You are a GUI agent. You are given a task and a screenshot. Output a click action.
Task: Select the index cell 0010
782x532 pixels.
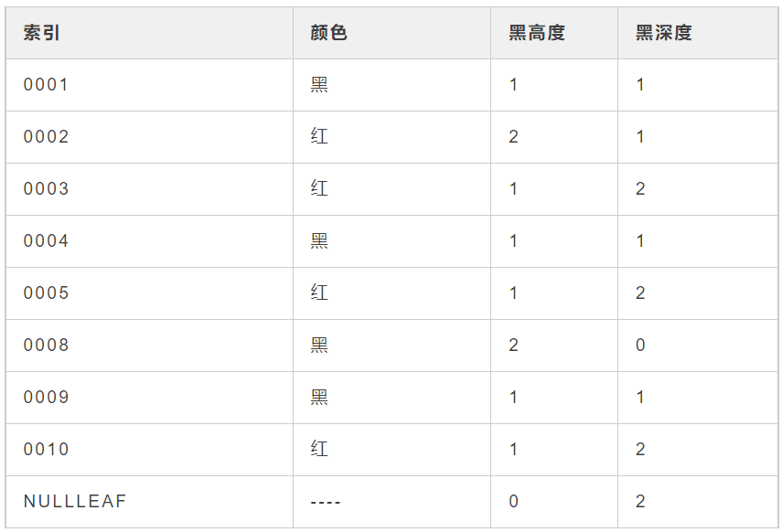click(47, 450)
